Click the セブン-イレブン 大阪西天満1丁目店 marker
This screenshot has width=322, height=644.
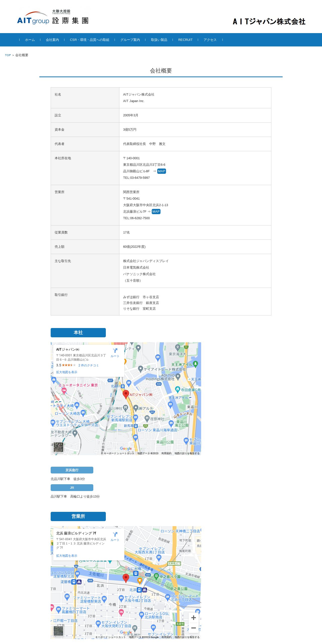coord(159,558)
